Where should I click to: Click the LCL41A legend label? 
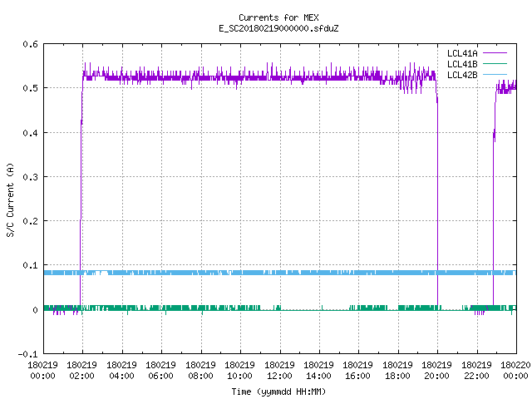[462, 53]
